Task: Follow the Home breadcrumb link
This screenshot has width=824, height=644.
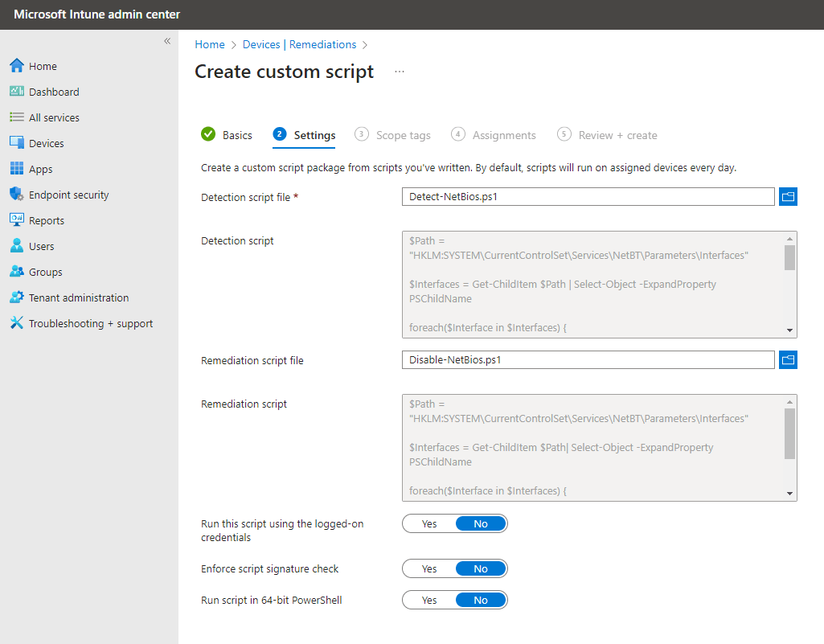Action: click(210, 45)
